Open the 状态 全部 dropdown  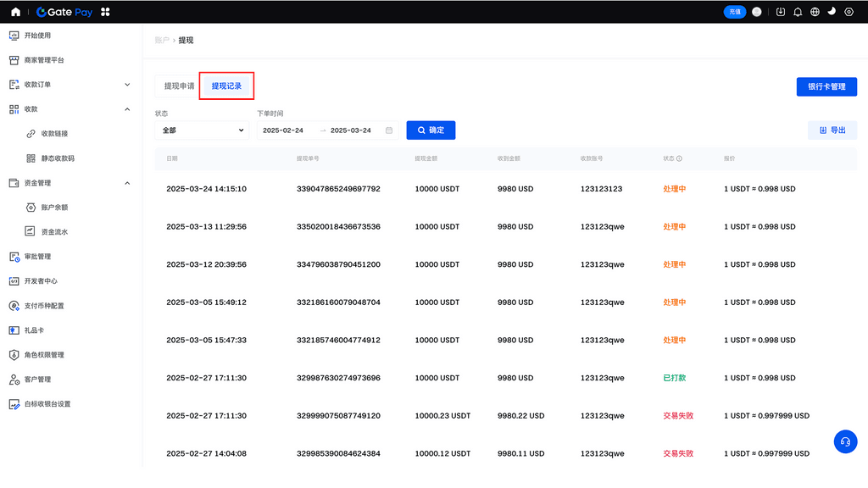pyautogui.click(x=202, y=130)
